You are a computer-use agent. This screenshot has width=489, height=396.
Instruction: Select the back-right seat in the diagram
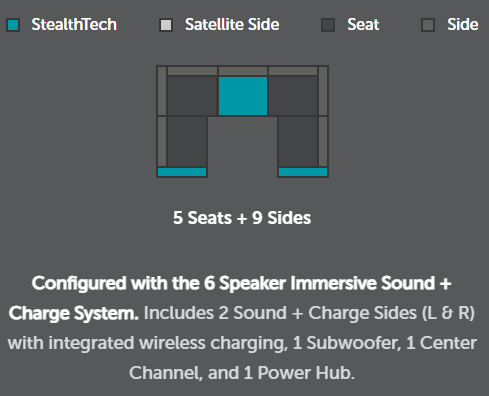coord(293,96)
